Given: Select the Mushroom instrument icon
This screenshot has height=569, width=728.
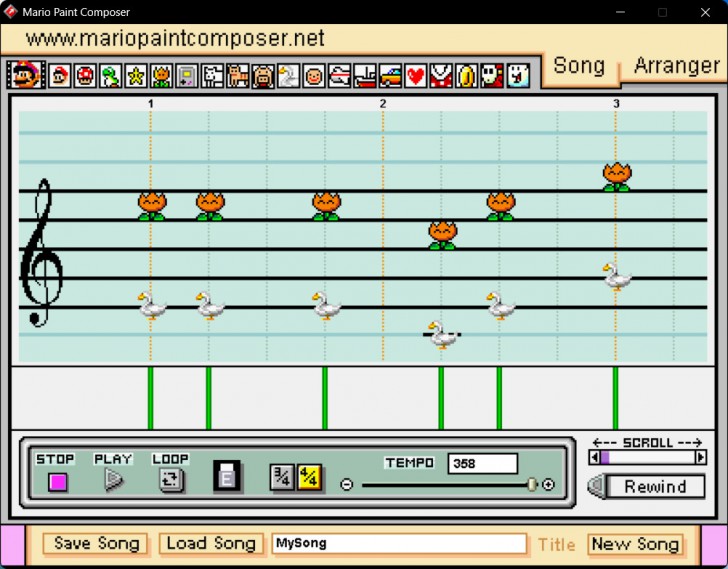Looking at the screenshot, I should pos(84,76).
